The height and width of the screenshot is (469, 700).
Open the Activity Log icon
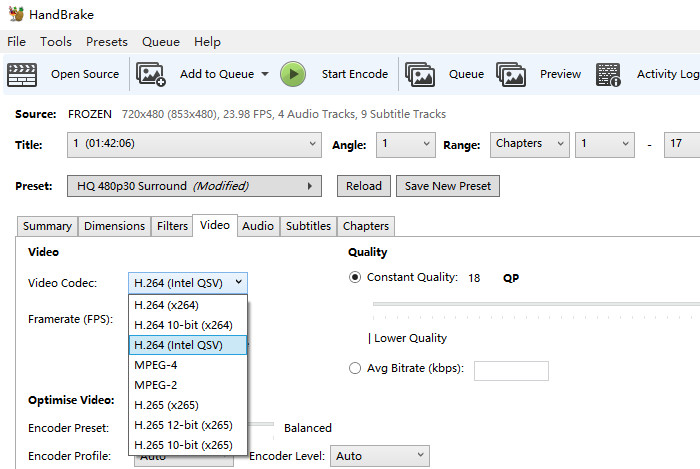[608, 74]
